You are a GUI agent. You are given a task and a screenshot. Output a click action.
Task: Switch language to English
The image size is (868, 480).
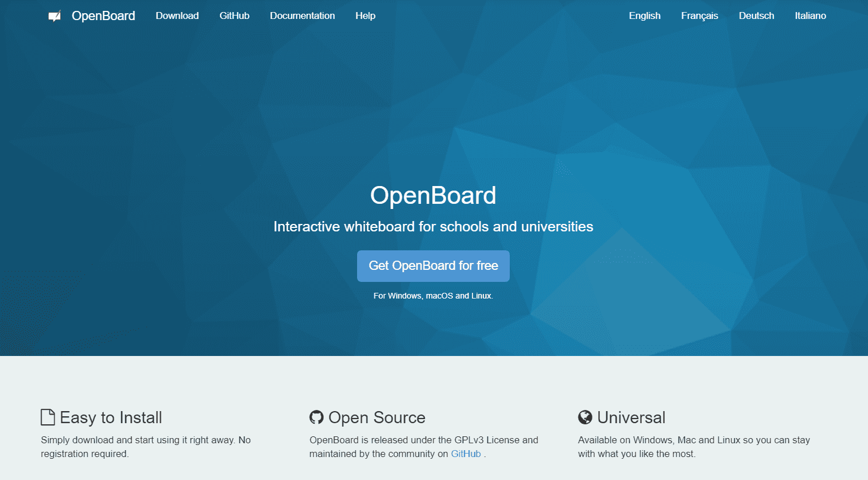(x=645, y=16)
